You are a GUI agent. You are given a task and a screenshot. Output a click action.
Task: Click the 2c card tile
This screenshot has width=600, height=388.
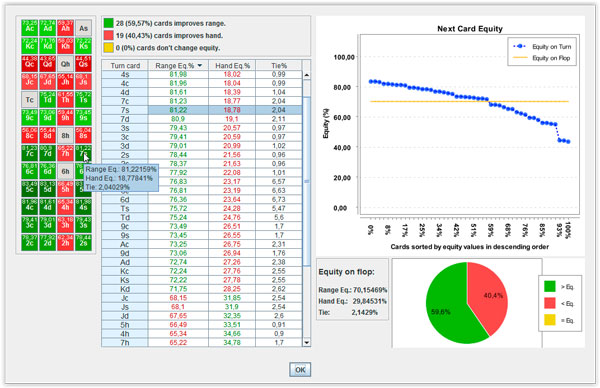tap(29, 243)
